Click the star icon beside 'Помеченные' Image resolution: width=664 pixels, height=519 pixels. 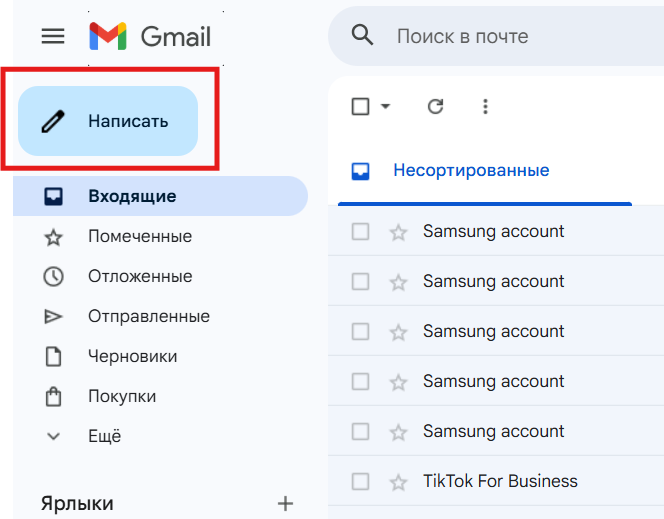(x=53, y=237)
